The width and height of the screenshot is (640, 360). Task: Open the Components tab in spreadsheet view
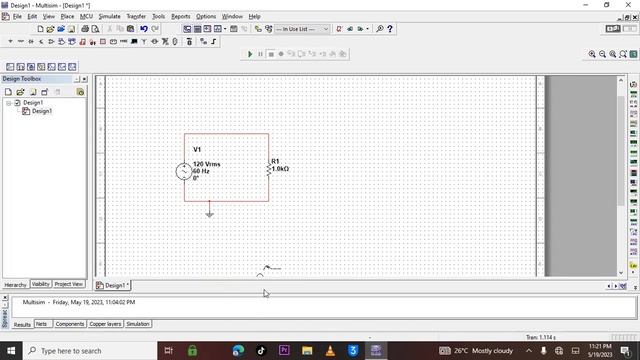(x=70, y=324)
